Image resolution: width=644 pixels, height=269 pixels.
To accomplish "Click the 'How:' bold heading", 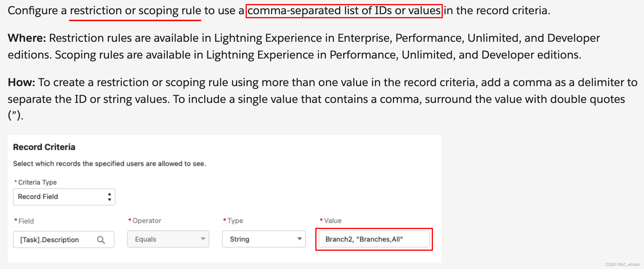I will [21, 82].
